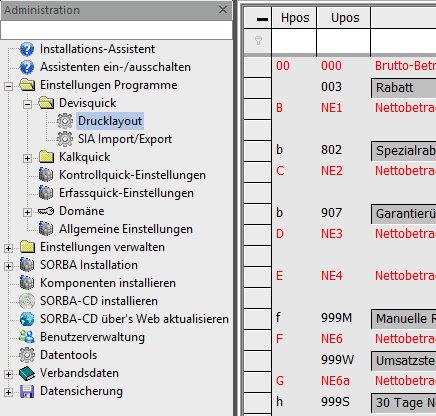436x416 pixels.
Task: Click the Einstellungen Programme folder icon
Action: 27,85
